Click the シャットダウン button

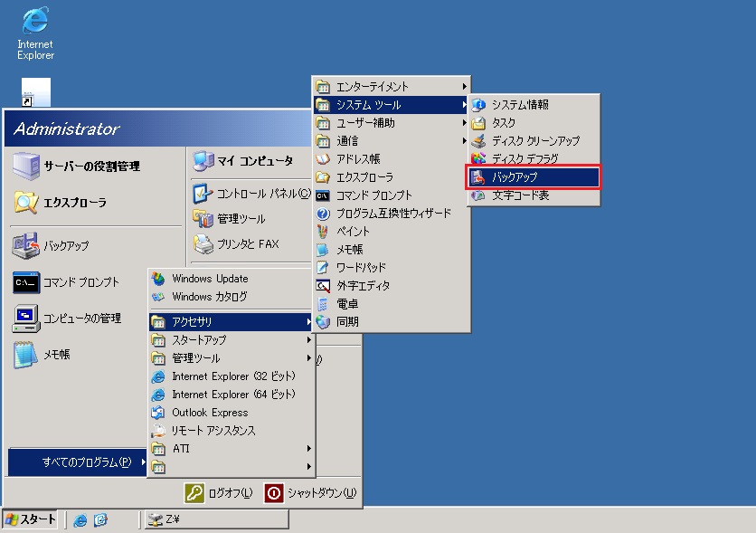coord(310,493)
